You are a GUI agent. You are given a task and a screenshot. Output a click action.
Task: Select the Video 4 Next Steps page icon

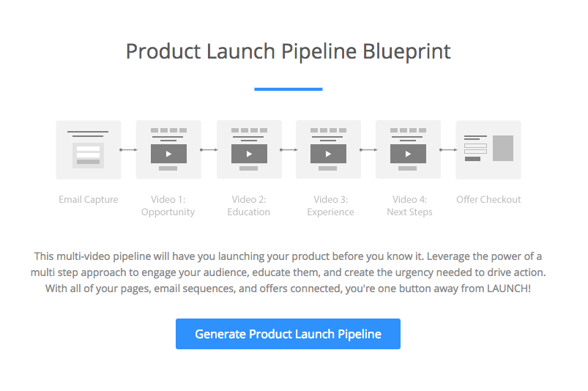[408, 149]
